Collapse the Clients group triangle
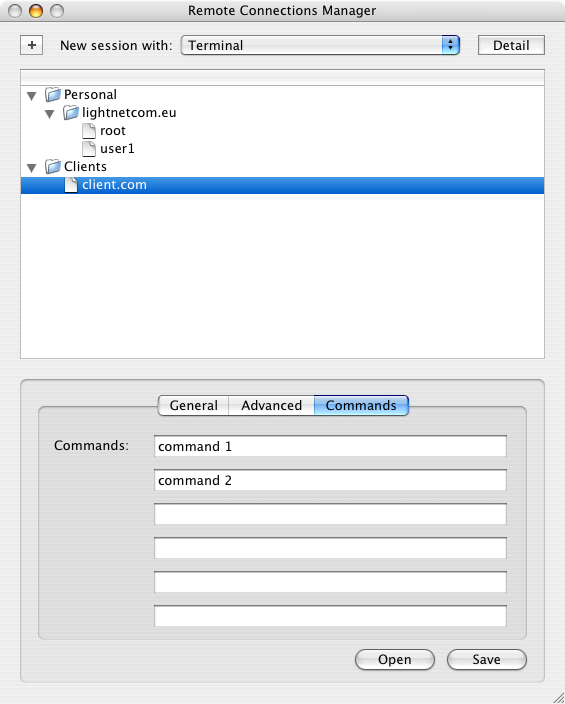 [31, 168]
